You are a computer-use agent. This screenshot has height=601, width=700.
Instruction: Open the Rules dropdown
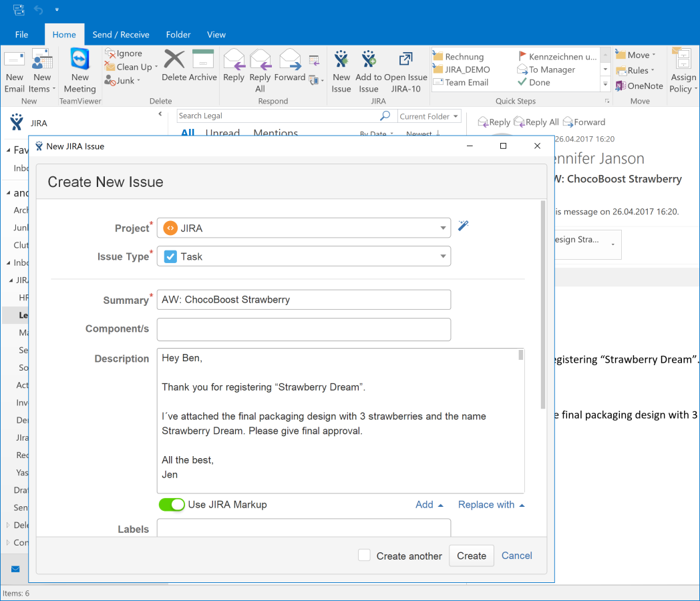click(635, 71)
